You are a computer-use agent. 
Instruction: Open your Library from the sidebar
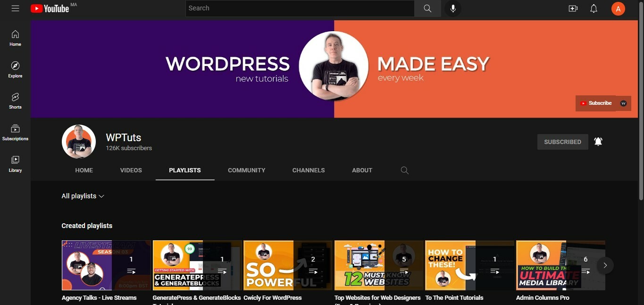(x=15, y=163)
